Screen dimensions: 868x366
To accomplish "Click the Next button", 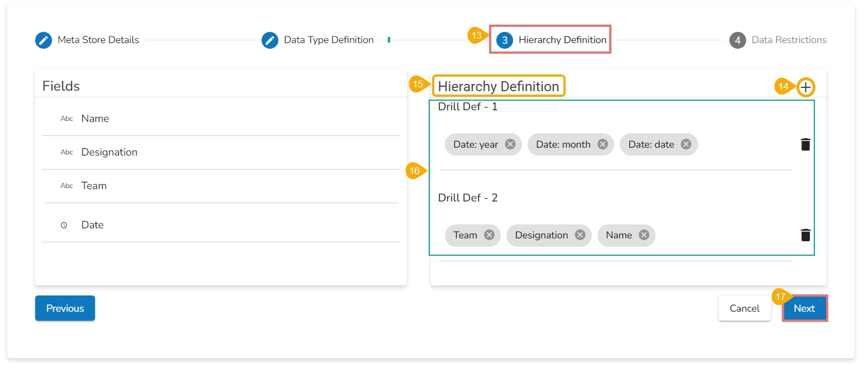I will pyautogui.click(x=804, y=308).
